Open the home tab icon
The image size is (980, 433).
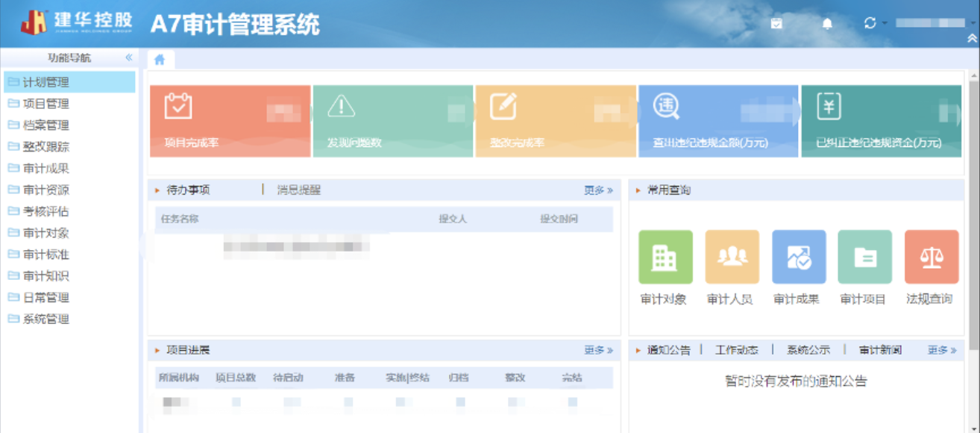pyautogui.click(x=160, y=60)
